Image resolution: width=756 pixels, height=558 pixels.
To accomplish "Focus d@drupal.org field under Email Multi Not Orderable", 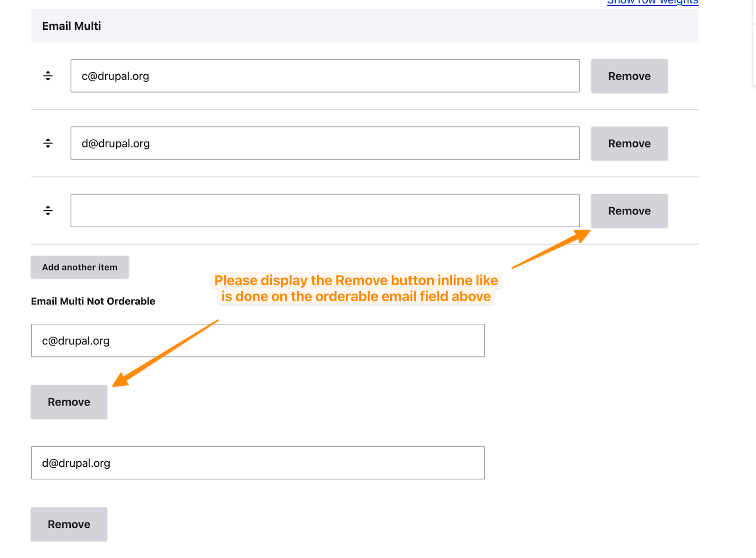I will tap(258, 463).
